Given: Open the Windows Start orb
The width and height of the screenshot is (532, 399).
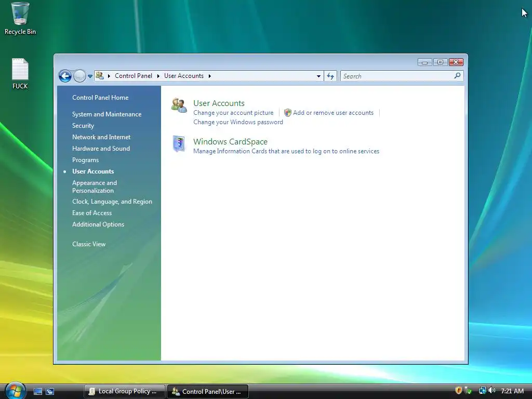Looking at the screenshot, I should tap(15, 391).
